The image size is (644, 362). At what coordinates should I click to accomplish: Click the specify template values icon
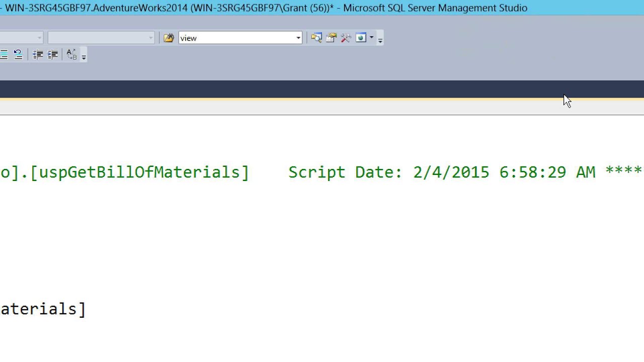tap(71, 55)
